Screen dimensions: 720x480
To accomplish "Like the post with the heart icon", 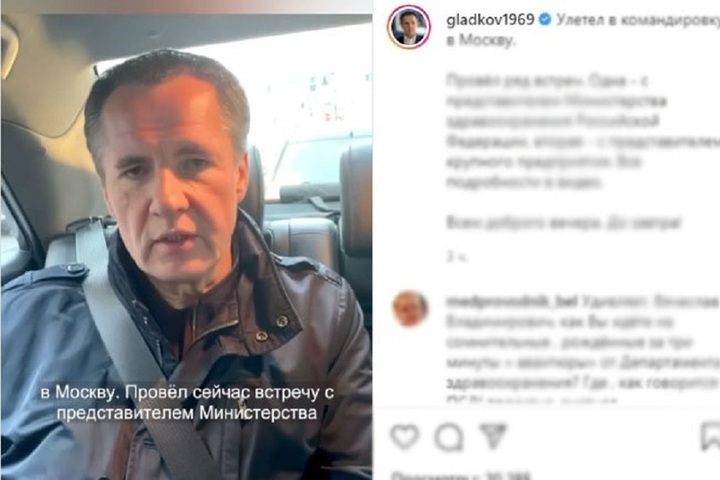I will [405, 436].
